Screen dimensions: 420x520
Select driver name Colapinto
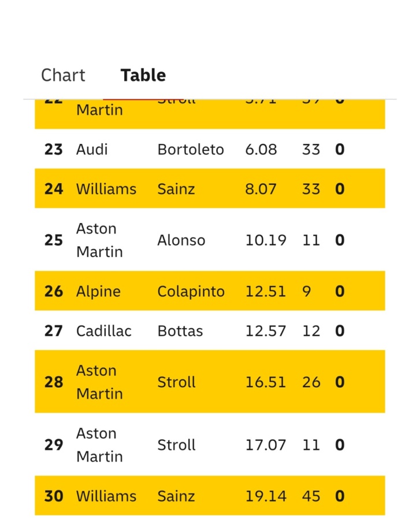[191, 291]
